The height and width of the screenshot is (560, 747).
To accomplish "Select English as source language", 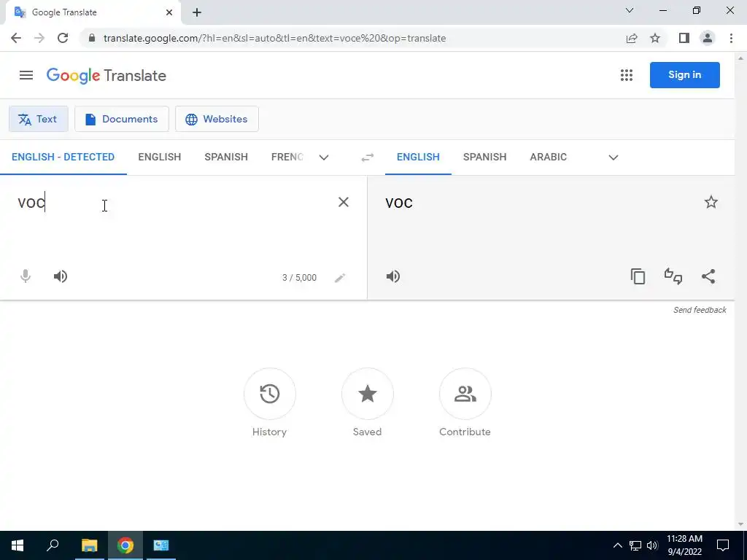I will (160, 157).
